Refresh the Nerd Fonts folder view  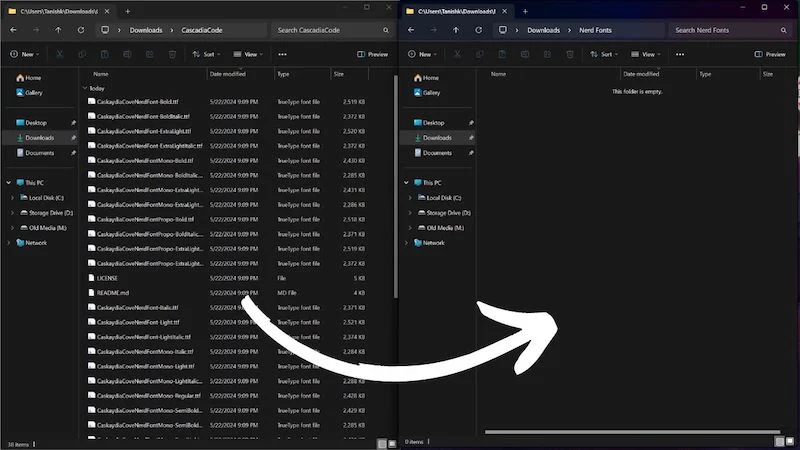click(479, 30)
